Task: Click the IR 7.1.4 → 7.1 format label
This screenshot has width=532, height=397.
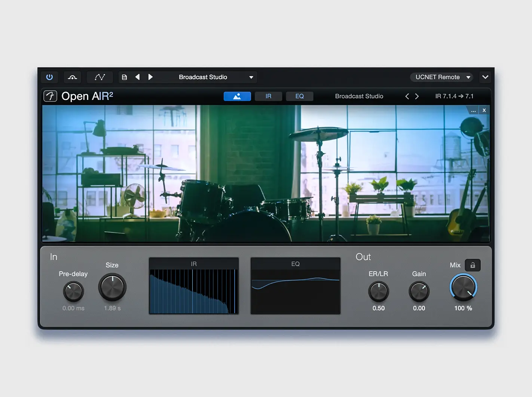Action: click(x=454, y=96)
